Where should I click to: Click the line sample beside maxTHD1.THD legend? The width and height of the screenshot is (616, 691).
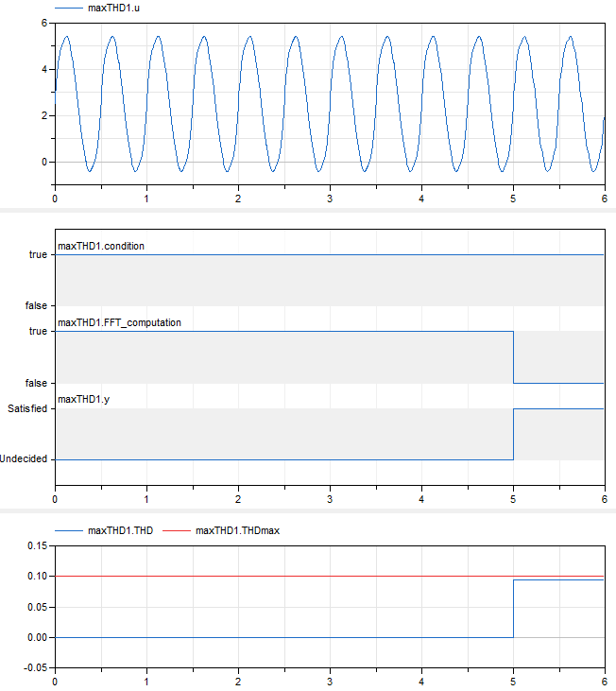pyautogui.click(x=70, y=530)
